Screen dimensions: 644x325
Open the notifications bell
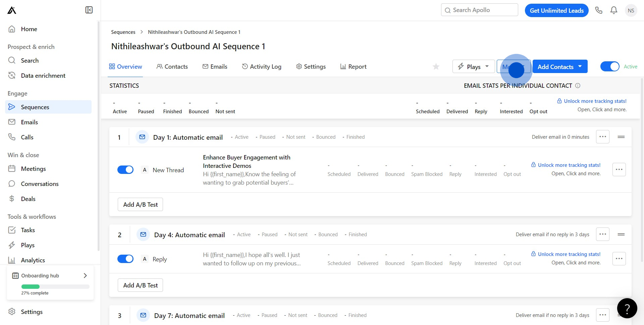point(614,10)
